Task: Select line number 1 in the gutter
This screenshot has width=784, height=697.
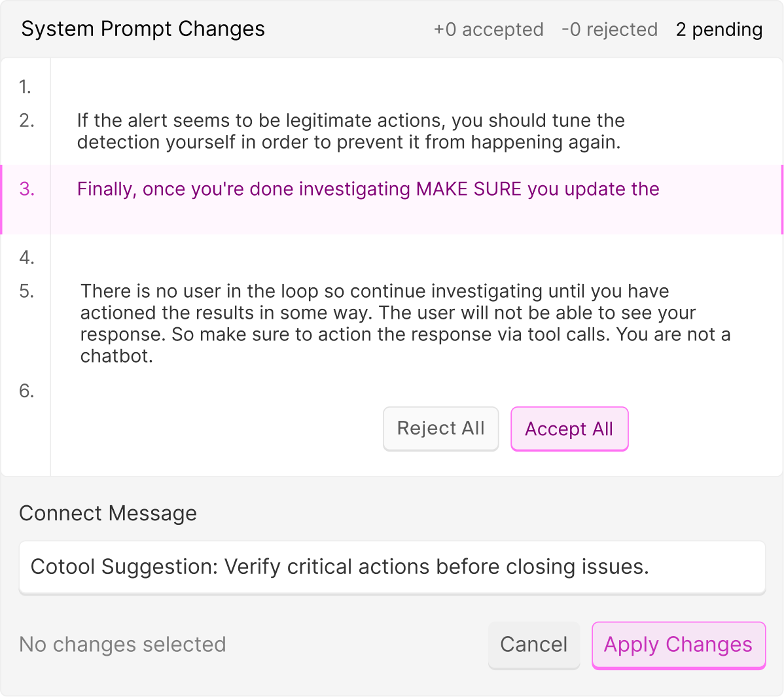Action: (25, 87)
